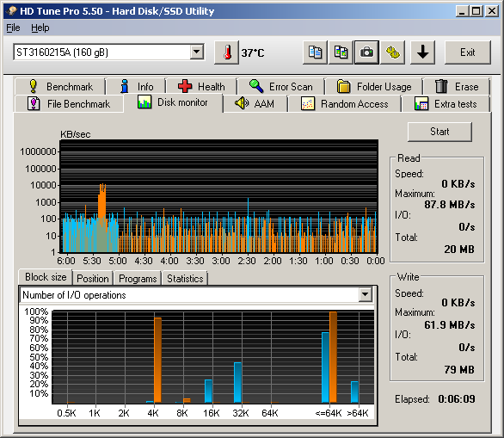
Task: Click the Info tab's blue icon
Action: (x=125, y=87)
